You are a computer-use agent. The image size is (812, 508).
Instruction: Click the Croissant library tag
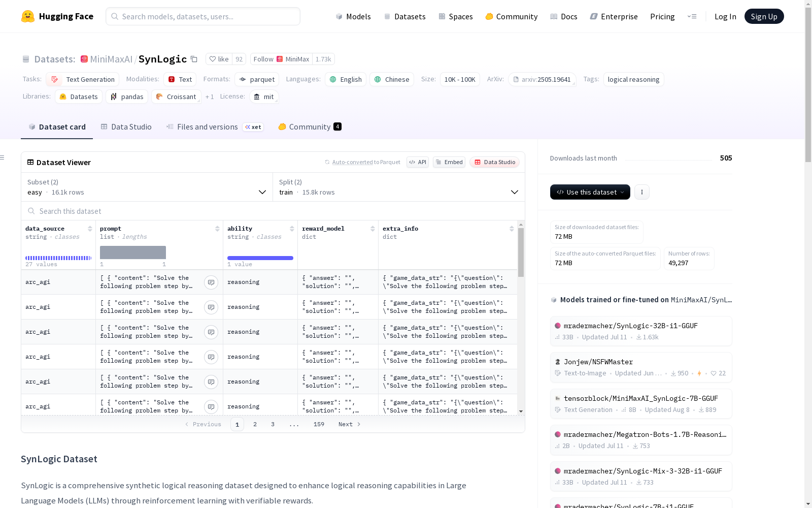point(176,97)
